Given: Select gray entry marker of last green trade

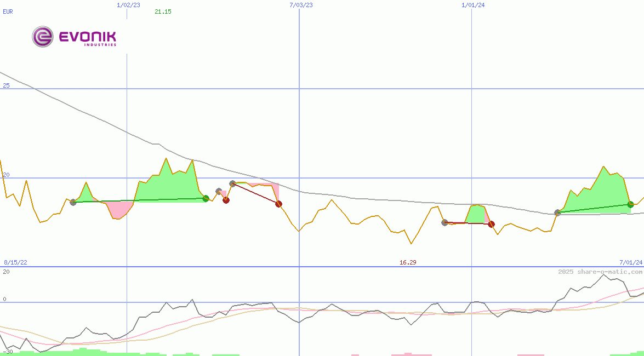Looking at the screenshot, I should pos(557,213).
